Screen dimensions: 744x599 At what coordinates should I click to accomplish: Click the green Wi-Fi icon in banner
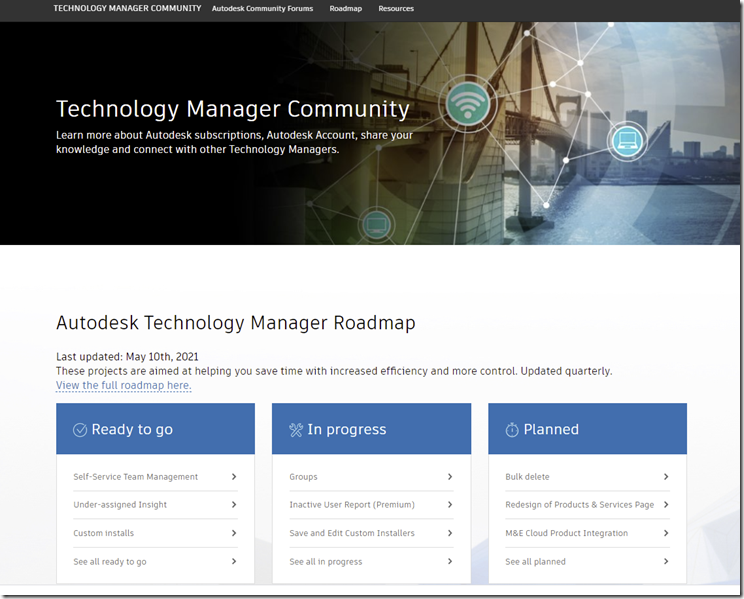(x=467, y=103)
